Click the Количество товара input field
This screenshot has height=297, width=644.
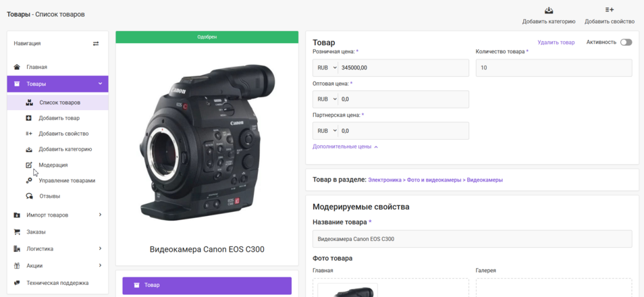[x=554, y=68]
